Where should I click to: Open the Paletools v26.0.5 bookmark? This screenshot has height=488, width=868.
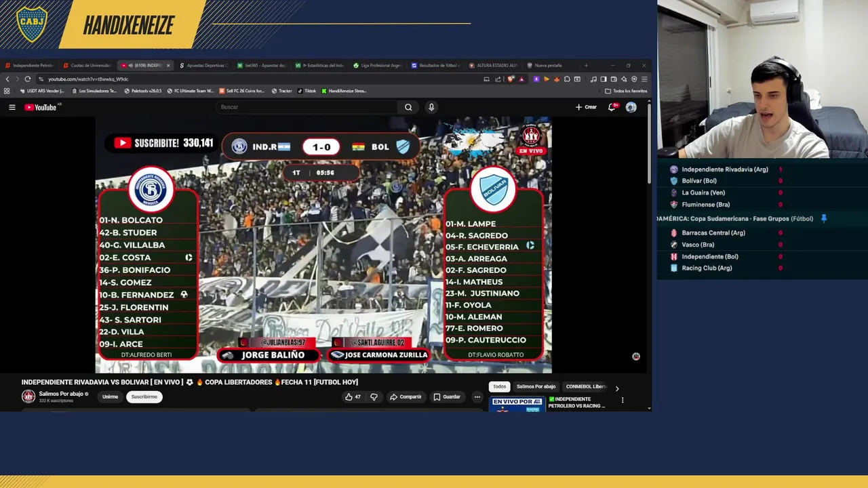(143, 91)
